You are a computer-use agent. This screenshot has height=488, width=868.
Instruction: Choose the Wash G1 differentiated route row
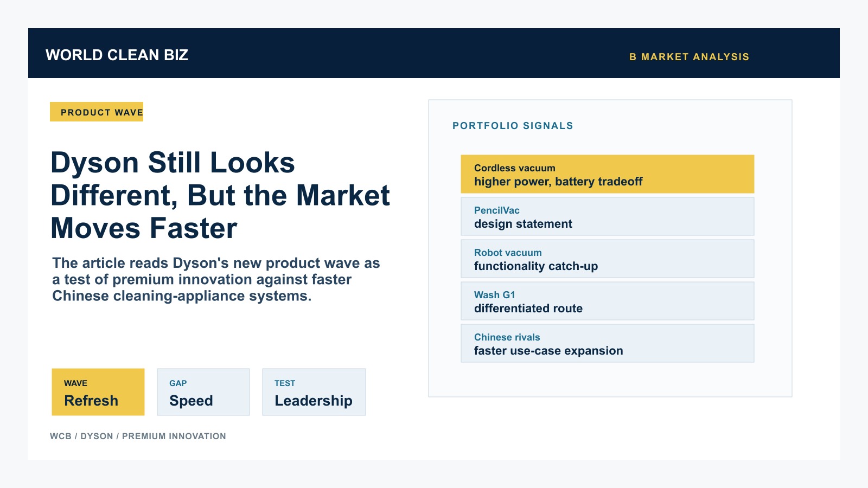click(x=608, y=301)
